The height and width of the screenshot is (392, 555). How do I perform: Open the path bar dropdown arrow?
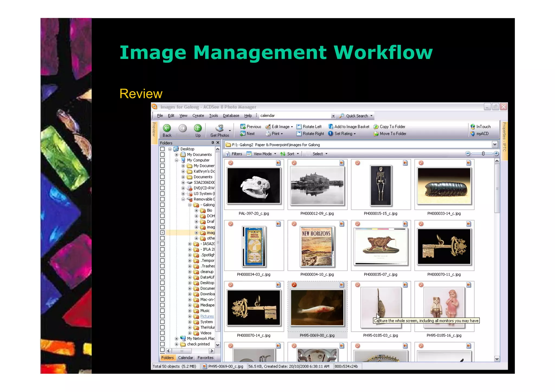click(495, 145)
